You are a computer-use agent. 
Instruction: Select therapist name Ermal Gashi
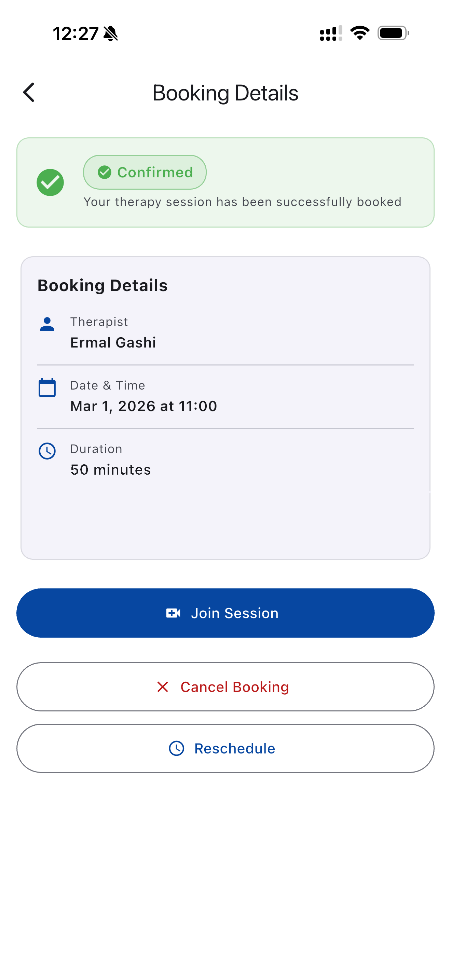pyautogui.click(x=113, y=343)
